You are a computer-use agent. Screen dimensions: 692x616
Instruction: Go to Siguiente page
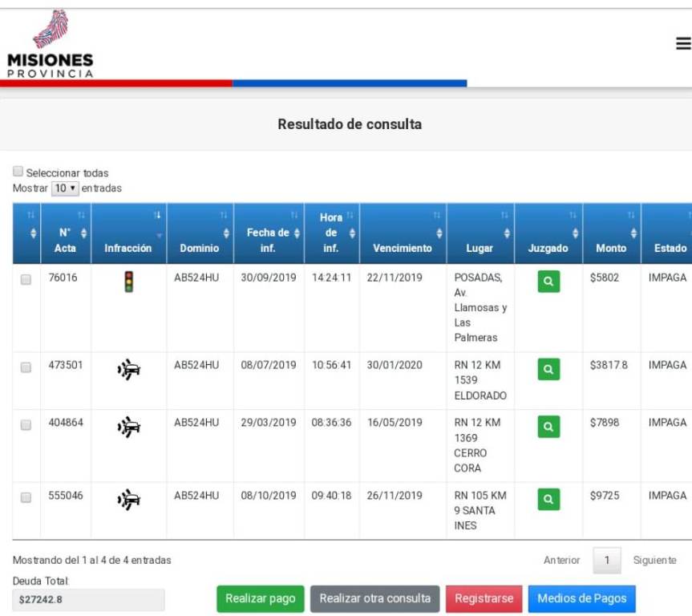pyautogui.click(x=654, y=560)
